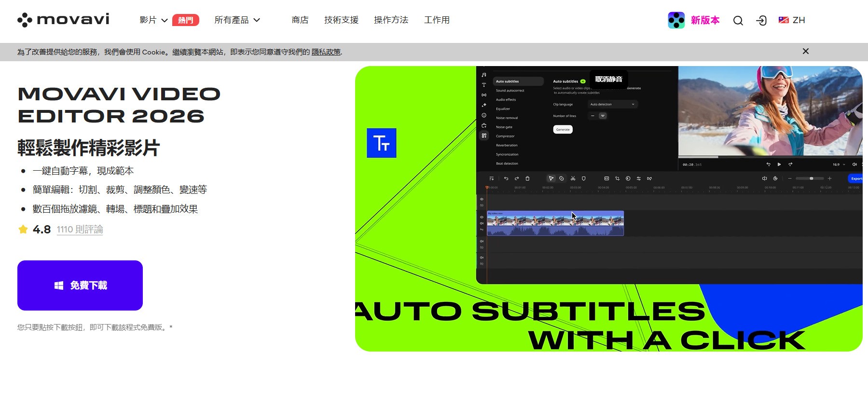The height and width of the screenshot is (393, 868).
Task: Open the effects sparkle panel icon
Action: point(484,105)
